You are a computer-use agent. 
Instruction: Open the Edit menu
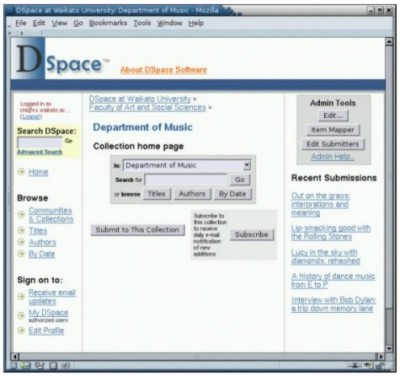[39, 23]
